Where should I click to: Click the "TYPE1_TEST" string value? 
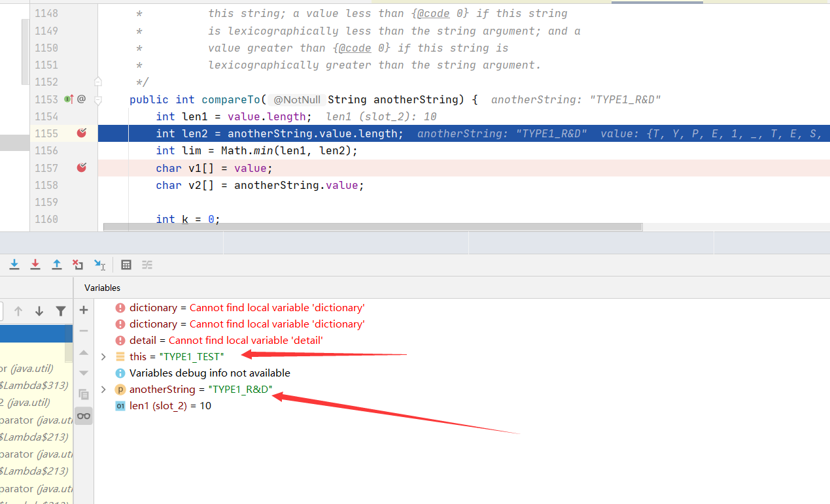pyautogui.click(x=192, y=356)
